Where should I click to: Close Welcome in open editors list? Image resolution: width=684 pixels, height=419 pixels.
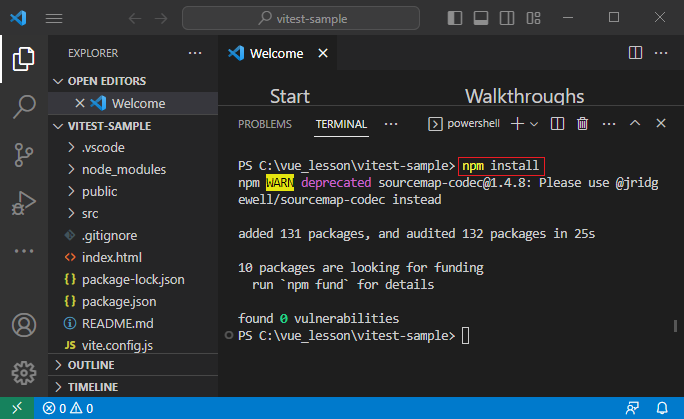80,103
